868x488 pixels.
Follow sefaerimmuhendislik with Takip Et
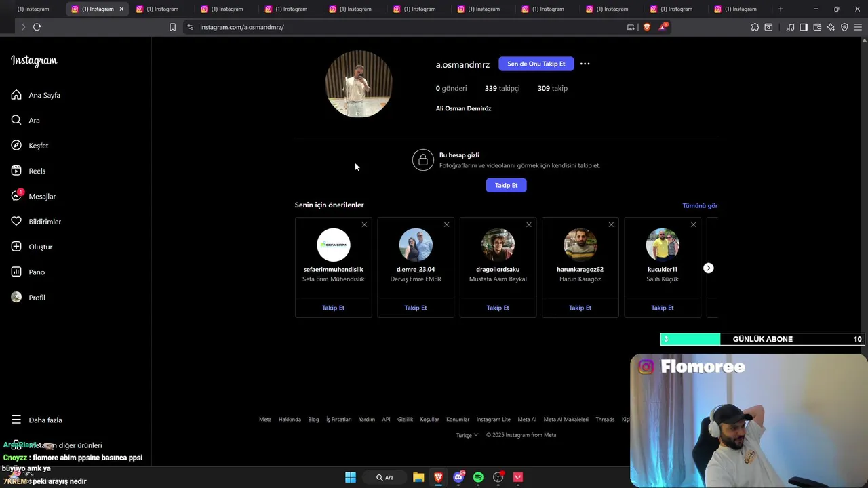tap(333, 308)
